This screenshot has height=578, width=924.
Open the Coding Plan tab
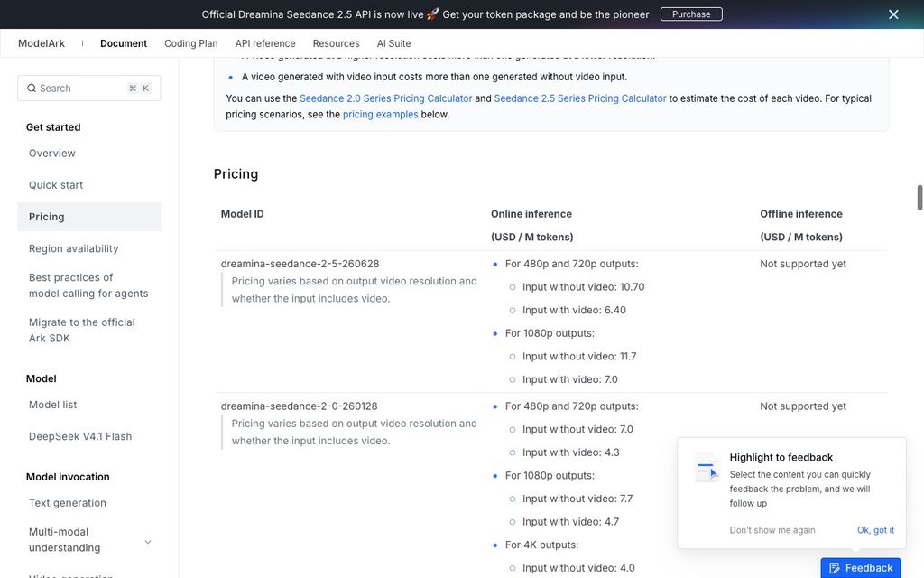coord(191,43)
